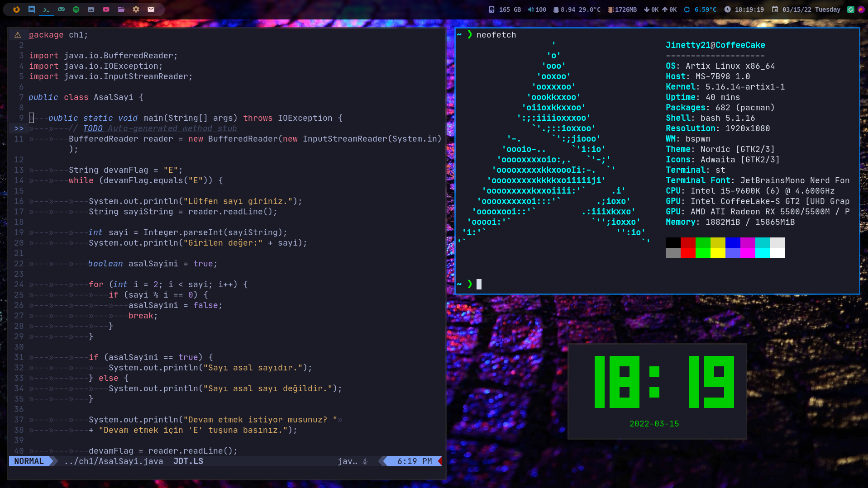This screenshot has width=868, height=488.
Task: Click the Java filetype icon in the statusline
Action: coord(365,461)
